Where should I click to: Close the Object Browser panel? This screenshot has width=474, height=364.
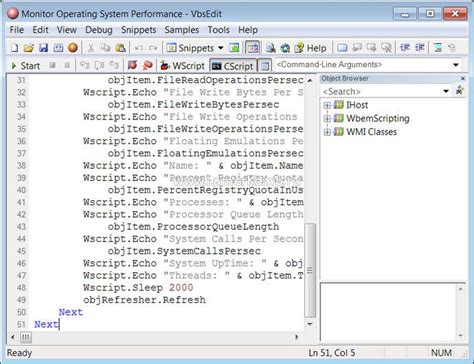(463, 78)
